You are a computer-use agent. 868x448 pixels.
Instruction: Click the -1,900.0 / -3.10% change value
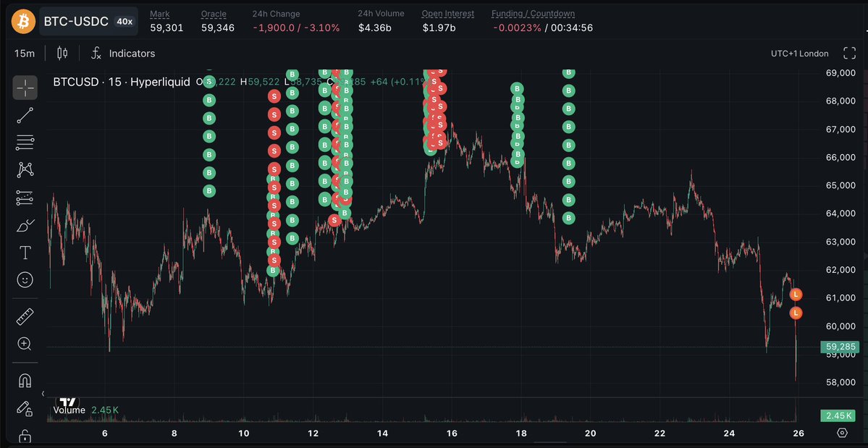point(296,28)
